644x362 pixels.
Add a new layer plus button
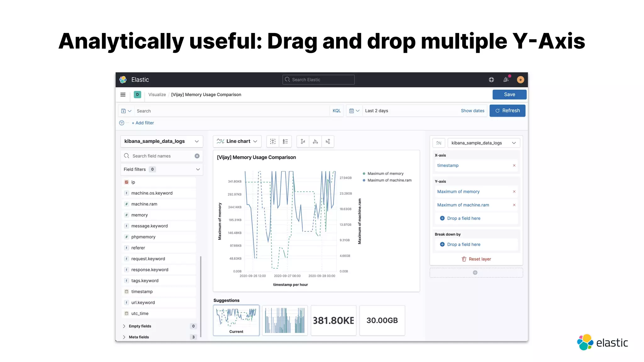pos(475,273)
